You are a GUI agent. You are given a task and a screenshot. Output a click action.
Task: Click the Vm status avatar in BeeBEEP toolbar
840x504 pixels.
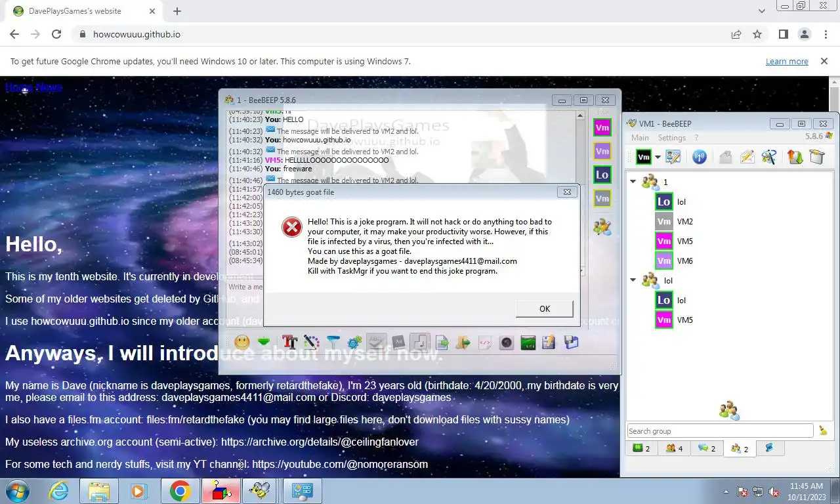(644, 157)
